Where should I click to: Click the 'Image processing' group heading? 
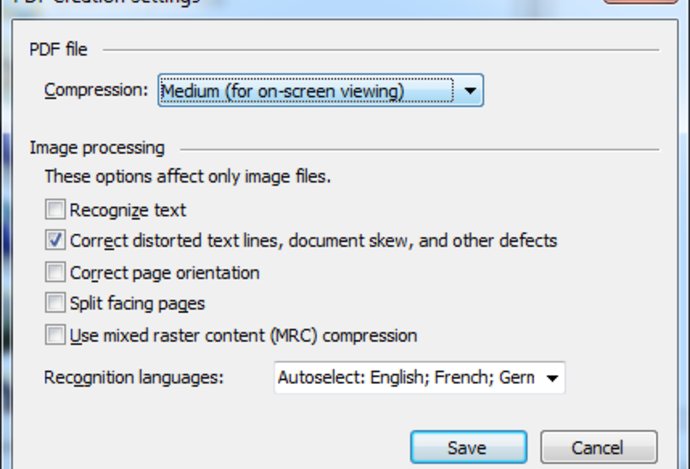(x=97, y=148)
